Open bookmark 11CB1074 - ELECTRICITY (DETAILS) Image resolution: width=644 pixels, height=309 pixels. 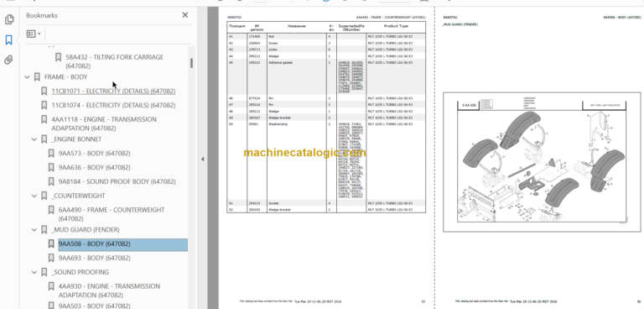pos(113,105)
